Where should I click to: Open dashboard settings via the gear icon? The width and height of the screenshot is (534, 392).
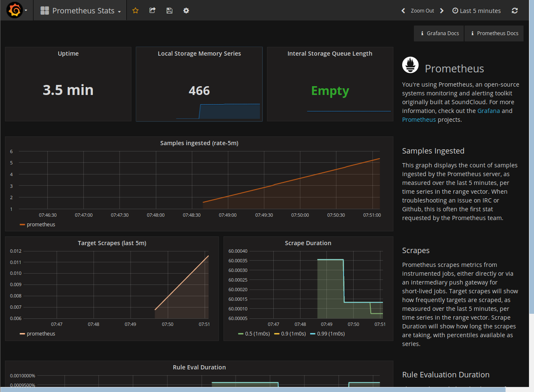[186, 10]
